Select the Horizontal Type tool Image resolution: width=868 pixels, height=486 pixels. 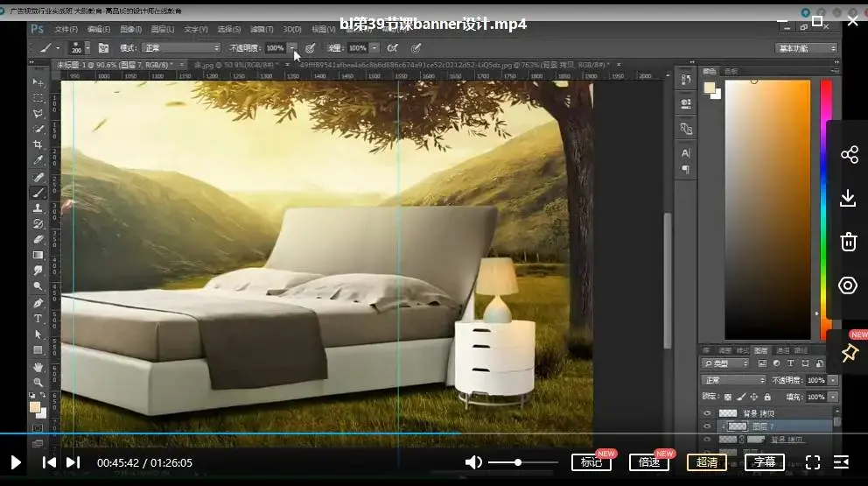coord(38,319)
